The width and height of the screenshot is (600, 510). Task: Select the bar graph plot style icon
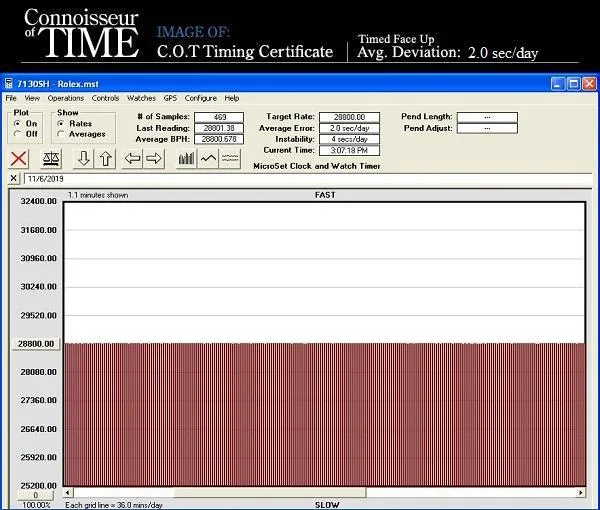coord(186,158)
